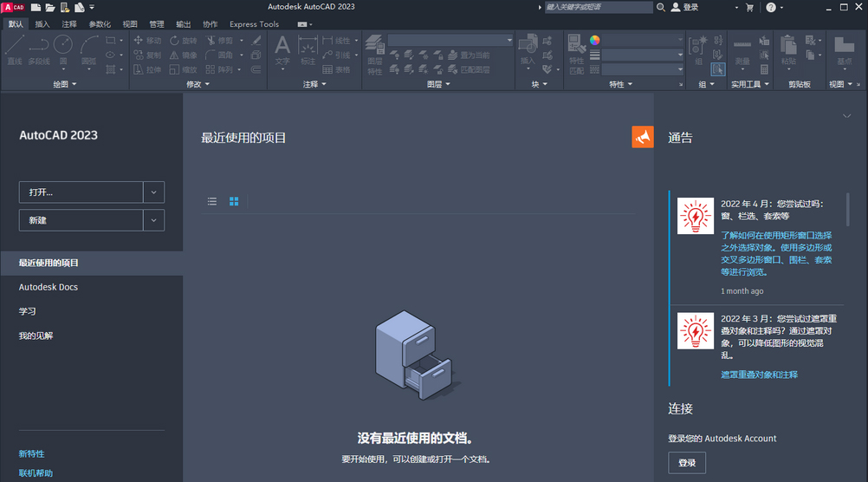Viewport: 868px width, 482px height.
Task: Open the Insert (插入) ribbon tab
Action: click(x=42, y=23)
